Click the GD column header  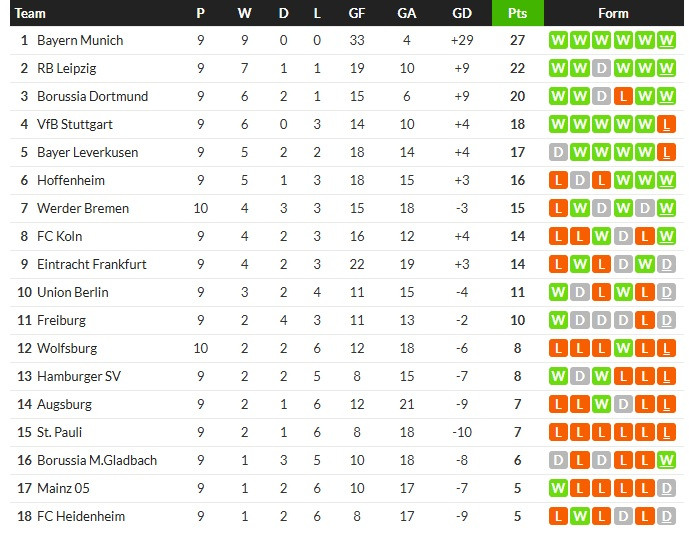tap(461, 13)
